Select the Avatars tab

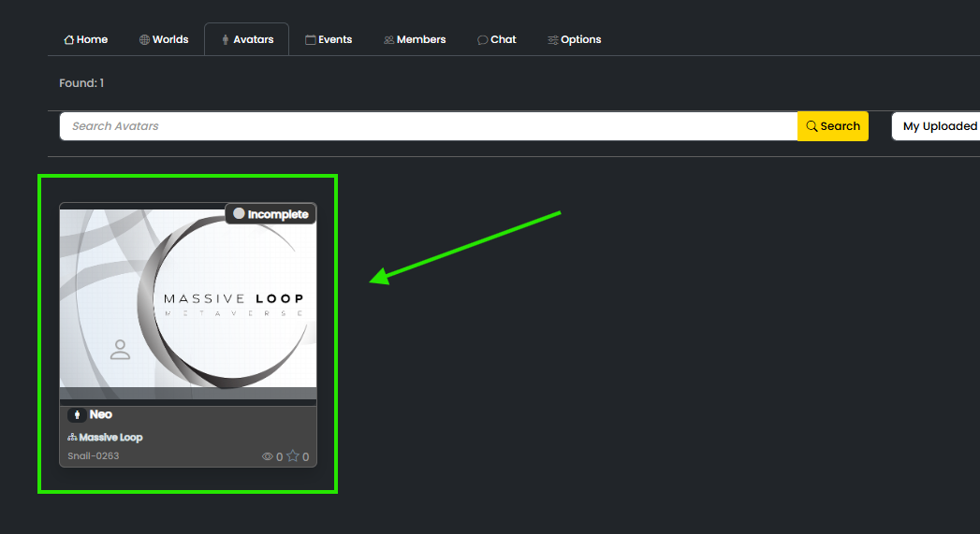(247, 39)
